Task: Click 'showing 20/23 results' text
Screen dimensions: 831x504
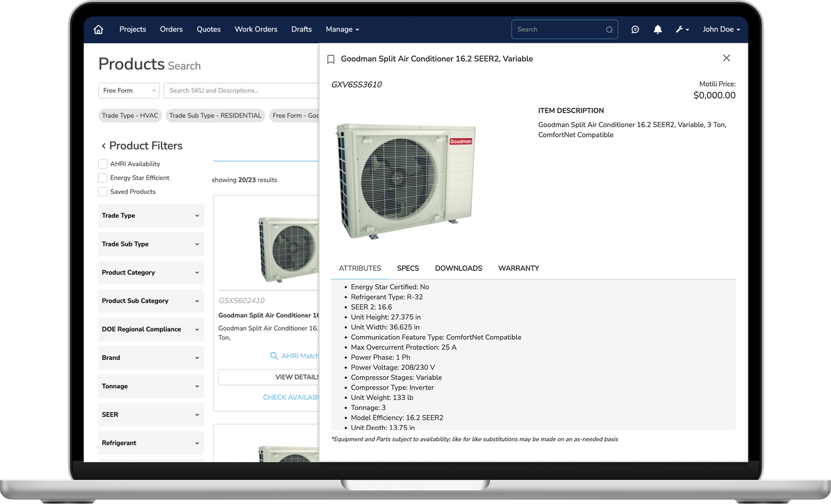Action: 245,180
